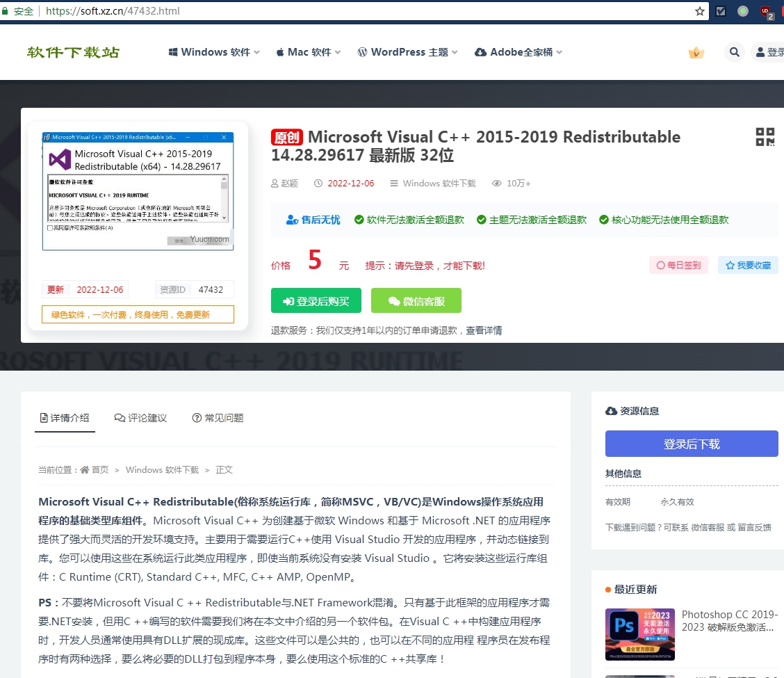Click the 登录 user button
784x678 pixels.
tap(769, 52)
